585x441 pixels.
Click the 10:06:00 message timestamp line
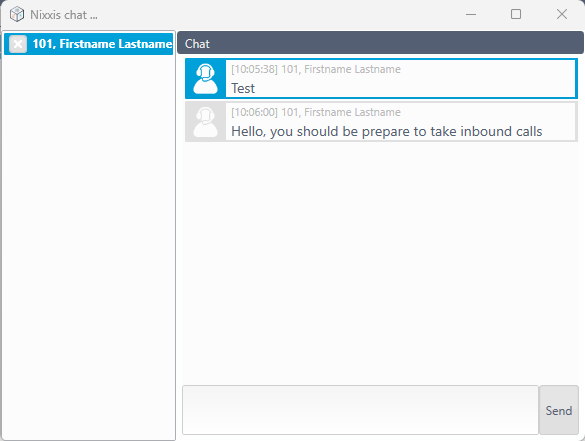[316, 112]
